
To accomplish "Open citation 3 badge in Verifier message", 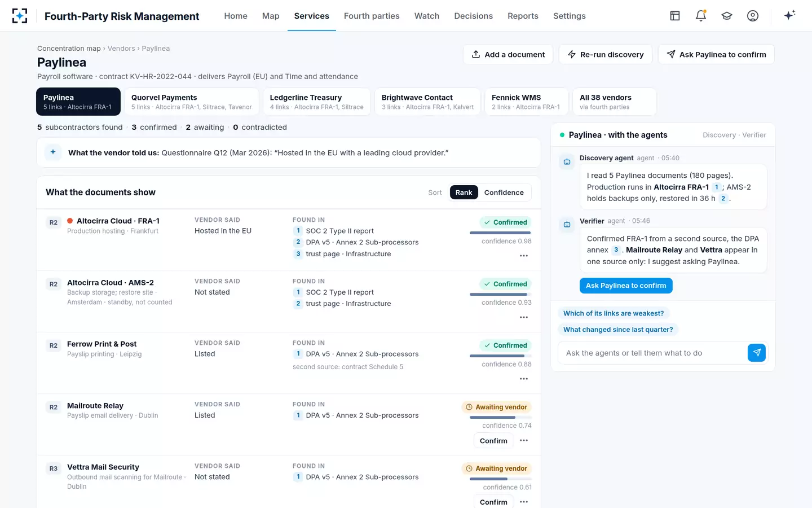I will point(616,250).
